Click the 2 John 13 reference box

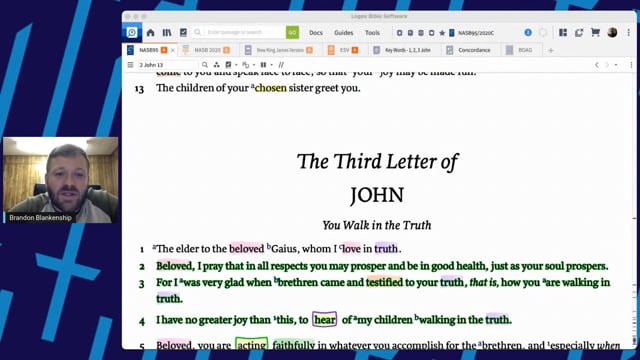[168, 65]
